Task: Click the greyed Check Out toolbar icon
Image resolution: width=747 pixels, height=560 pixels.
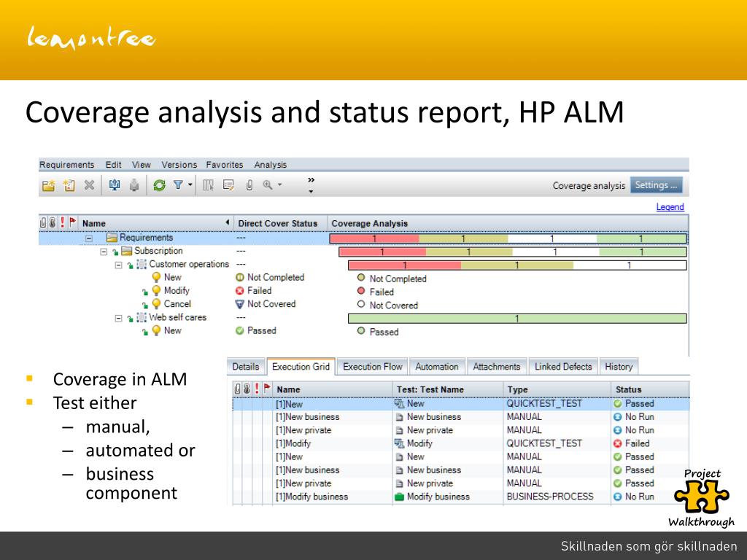Action: pyautogui.click(x=134, y=185)
